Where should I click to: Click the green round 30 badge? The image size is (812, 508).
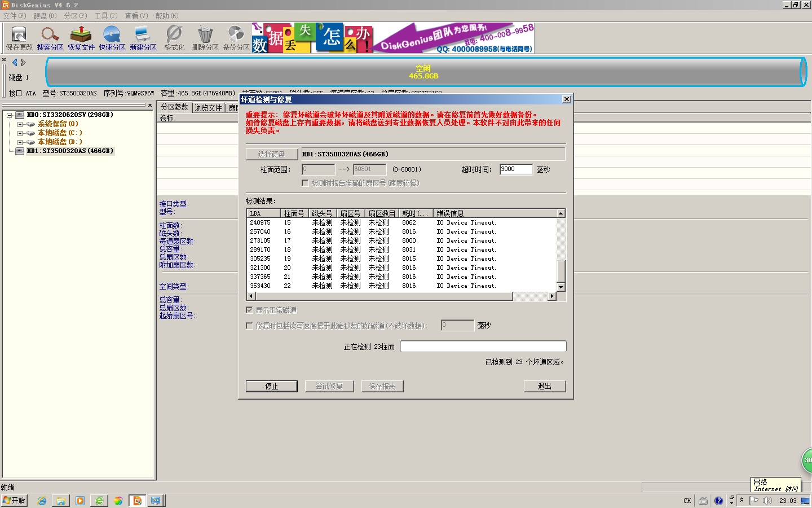(807, 461)
